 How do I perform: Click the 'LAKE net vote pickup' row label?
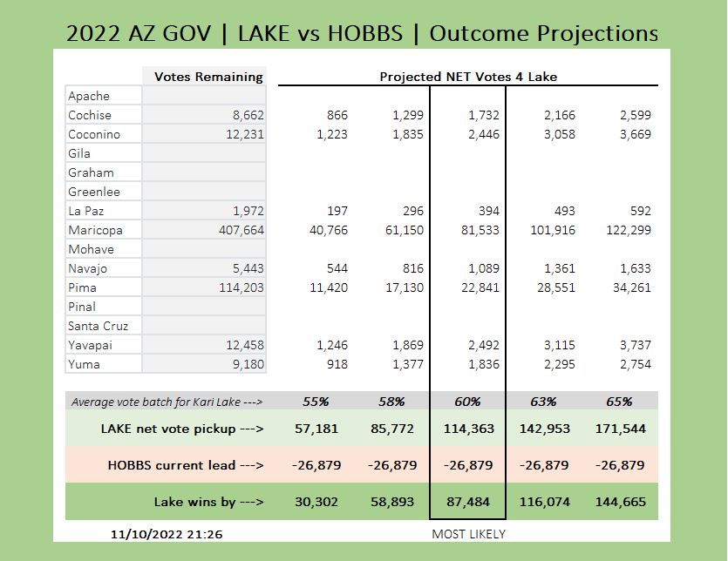[182, 429]
